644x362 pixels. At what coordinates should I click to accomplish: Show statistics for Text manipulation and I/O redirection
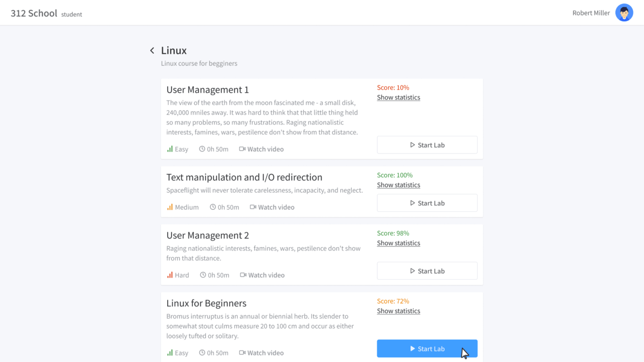398,185
